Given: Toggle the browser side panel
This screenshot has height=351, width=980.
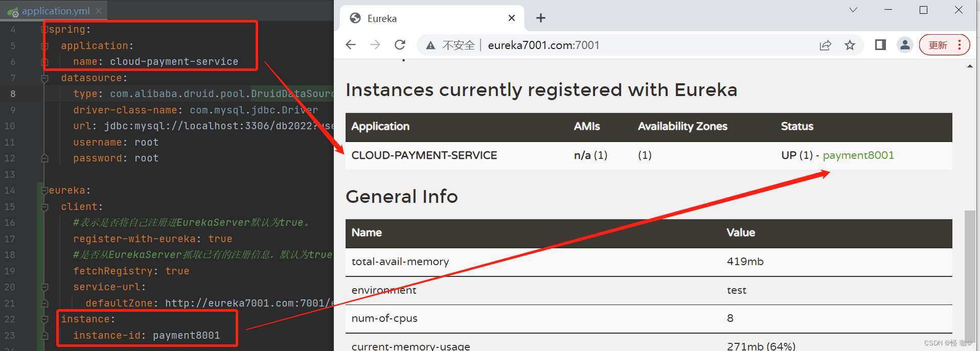Looking at the screenshot, I should (880, 45).
